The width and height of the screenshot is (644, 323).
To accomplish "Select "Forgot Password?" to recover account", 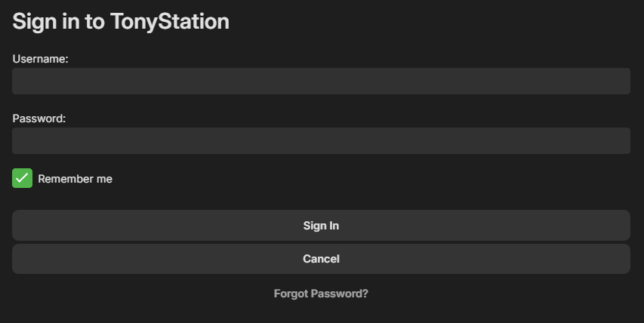I will click(321, 294).
